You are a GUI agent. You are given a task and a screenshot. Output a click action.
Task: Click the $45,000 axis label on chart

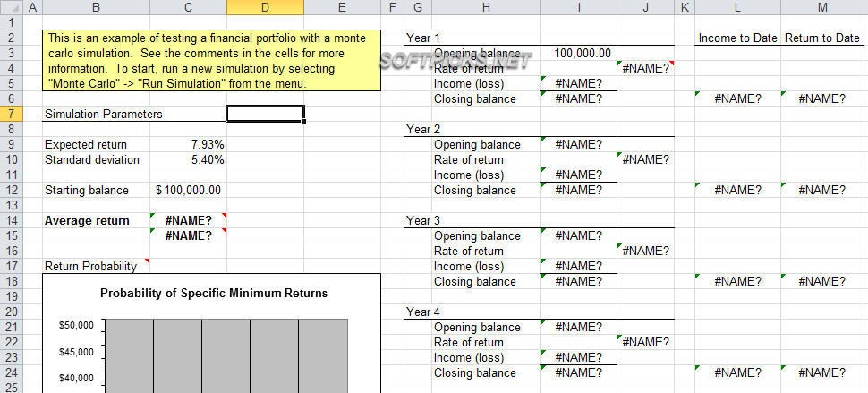(x=76, y=352)
